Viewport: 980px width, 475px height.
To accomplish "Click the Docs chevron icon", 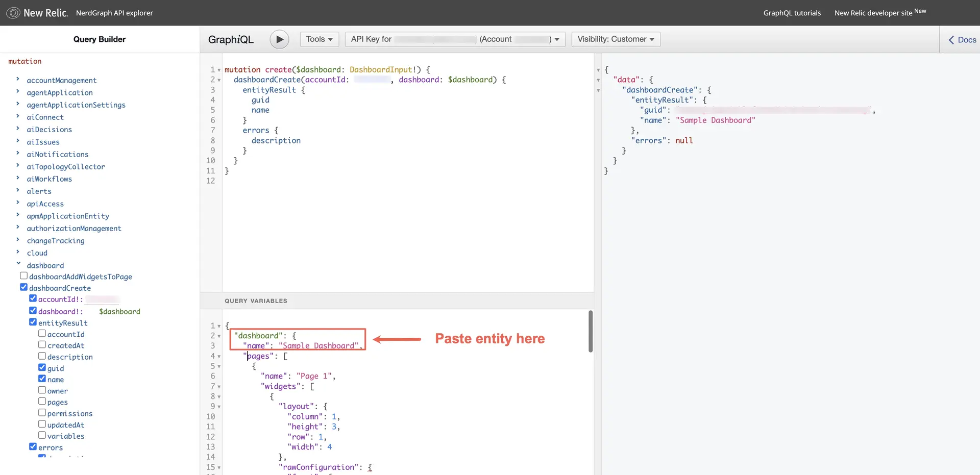I will pos(951,40).
